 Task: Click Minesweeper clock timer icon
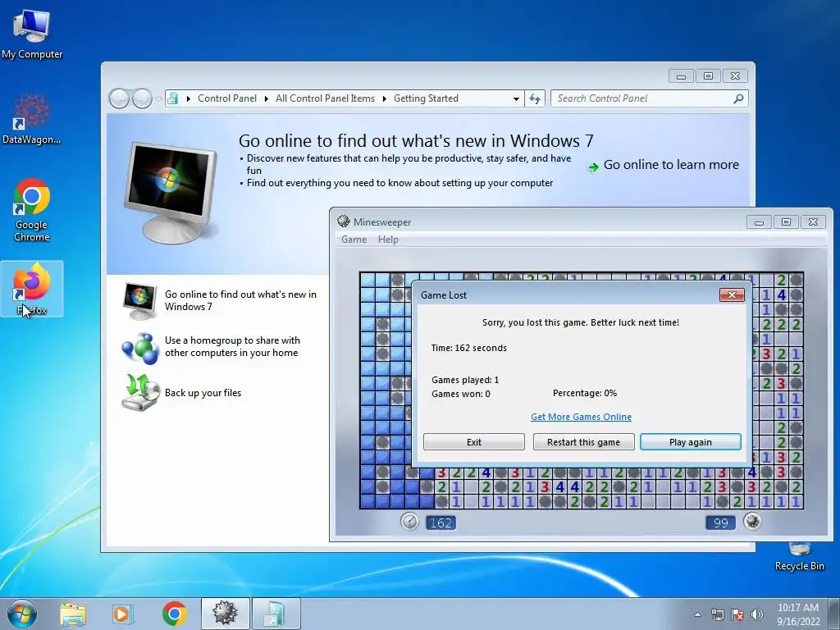click(x=409, y=521)
